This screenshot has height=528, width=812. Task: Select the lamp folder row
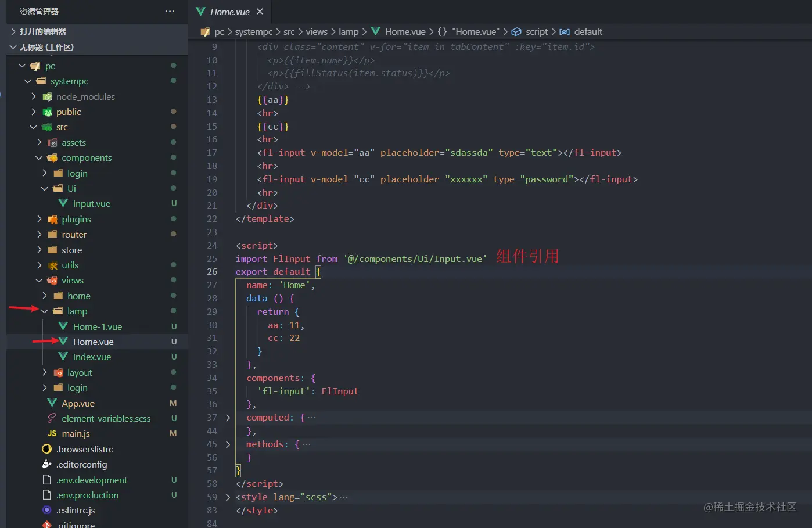pyautogui.click(x=97, y=311)
